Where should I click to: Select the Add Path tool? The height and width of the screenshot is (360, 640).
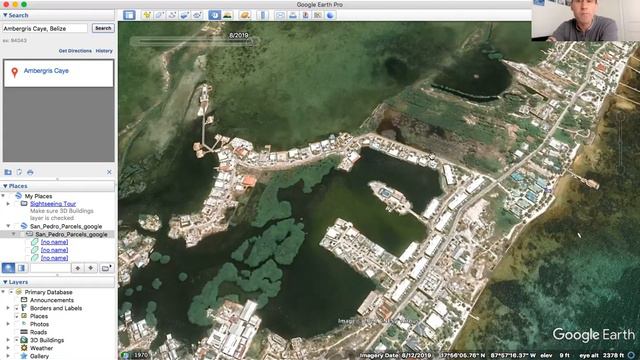point(172,15)
